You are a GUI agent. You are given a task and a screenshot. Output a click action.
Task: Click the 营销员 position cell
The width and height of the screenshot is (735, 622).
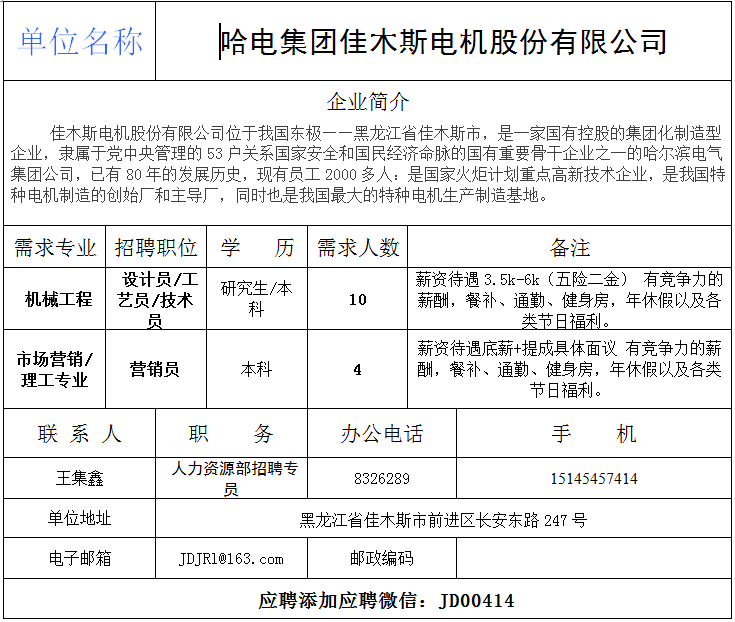click(x=156, y=369)
